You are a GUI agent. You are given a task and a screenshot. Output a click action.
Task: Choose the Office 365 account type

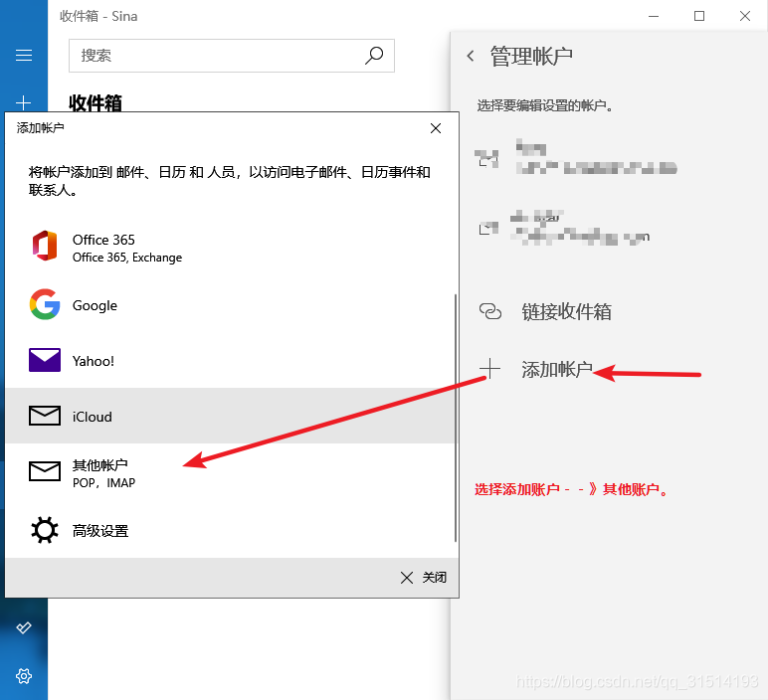[x=230, y=248]
